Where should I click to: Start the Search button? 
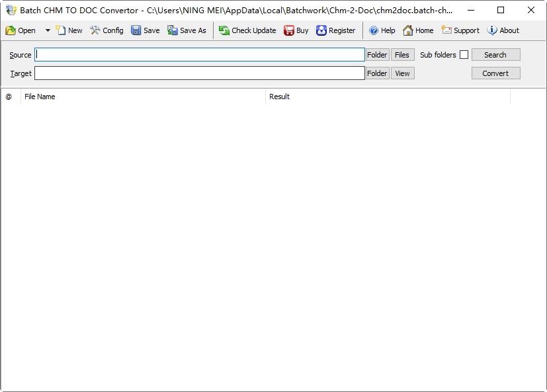pos(495,55)
